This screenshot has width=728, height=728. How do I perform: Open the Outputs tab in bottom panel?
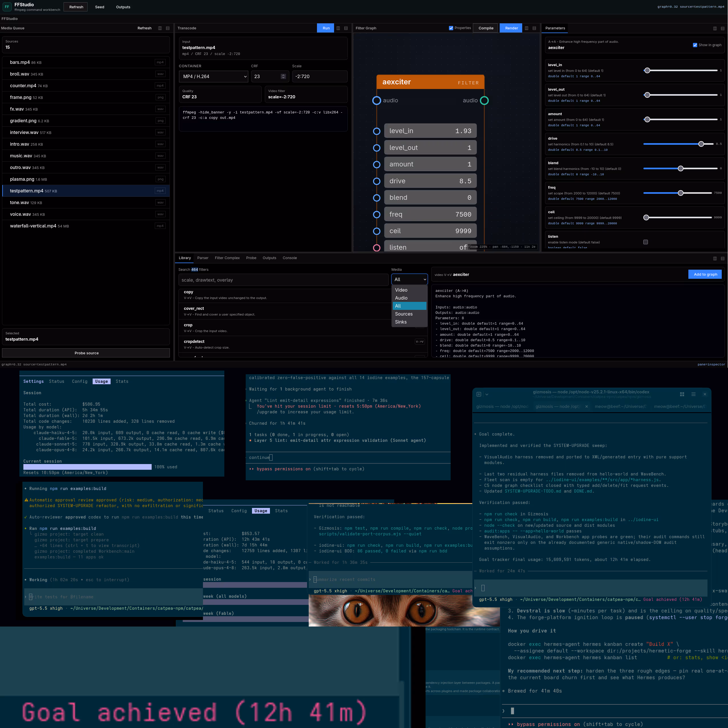269,258
